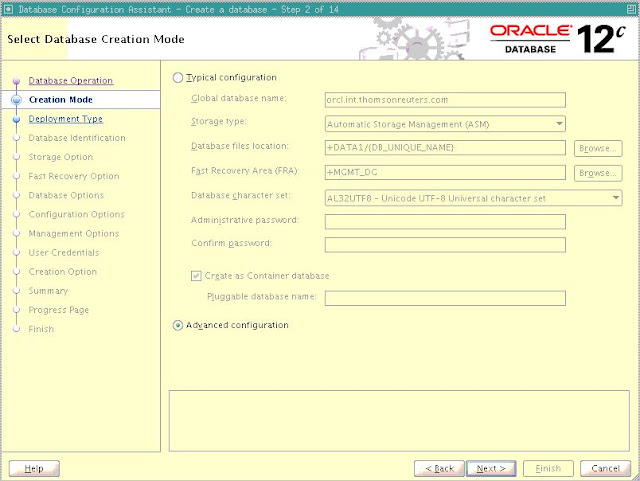Click the Global database name label

(x=239, y=98)
